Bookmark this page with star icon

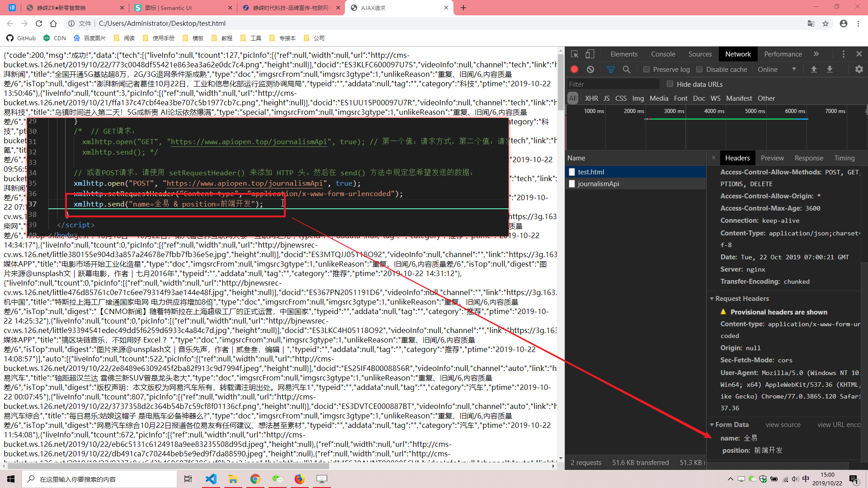[826, 23]
